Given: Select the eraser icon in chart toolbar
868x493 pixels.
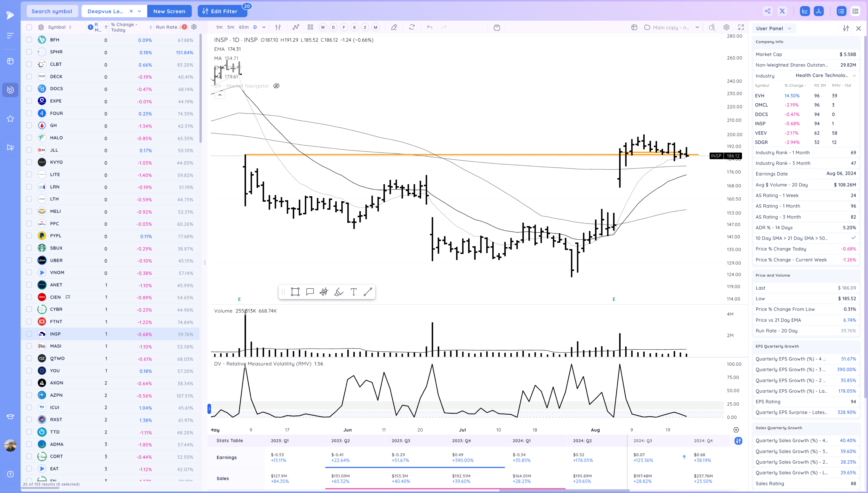Looking at the screenshot, I should [x=394, y=27].
